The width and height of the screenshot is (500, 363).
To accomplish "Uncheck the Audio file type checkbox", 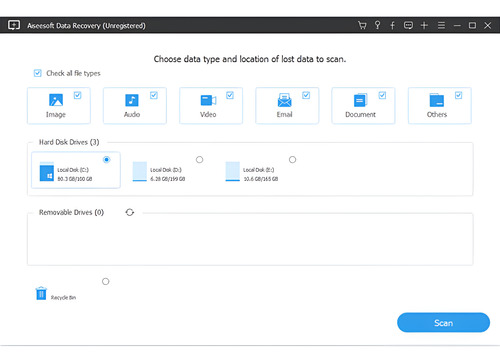I will [x=154, y=95].
